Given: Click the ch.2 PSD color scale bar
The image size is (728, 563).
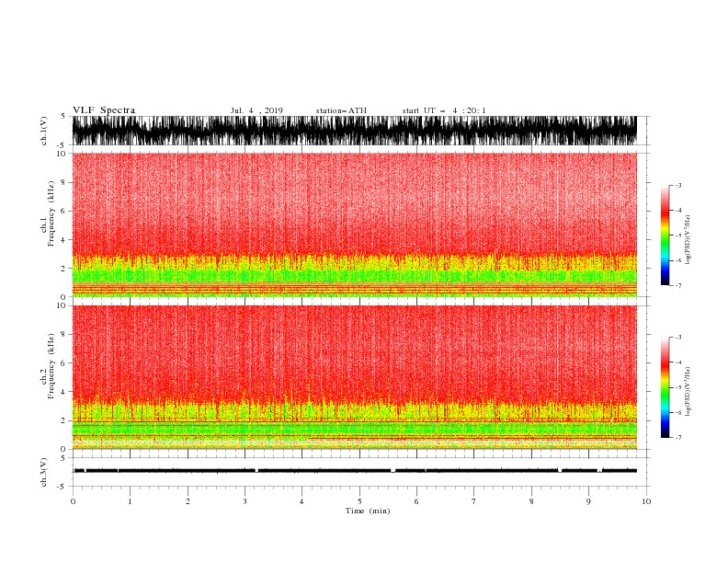Looking at the screenshot, I should point(665,387).
